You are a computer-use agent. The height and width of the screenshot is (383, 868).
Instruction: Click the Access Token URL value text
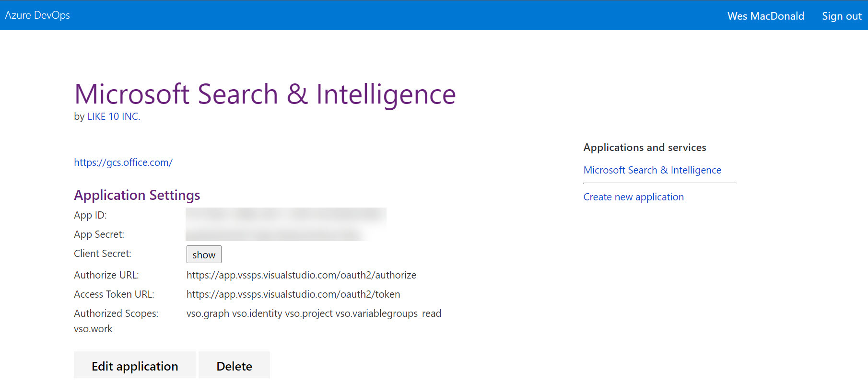pyautogui.click(x=293, y=294)
